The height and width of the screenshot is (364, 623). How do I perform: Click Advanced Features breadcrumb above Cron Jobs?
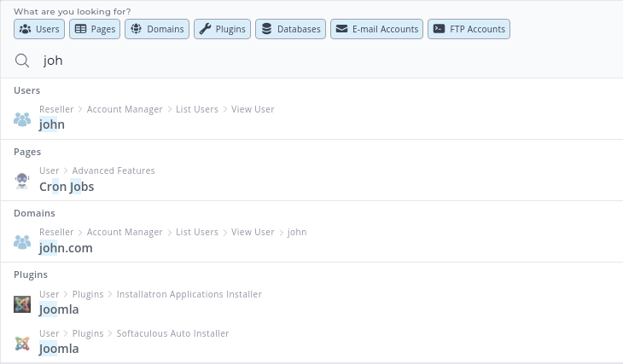point(114,170)
